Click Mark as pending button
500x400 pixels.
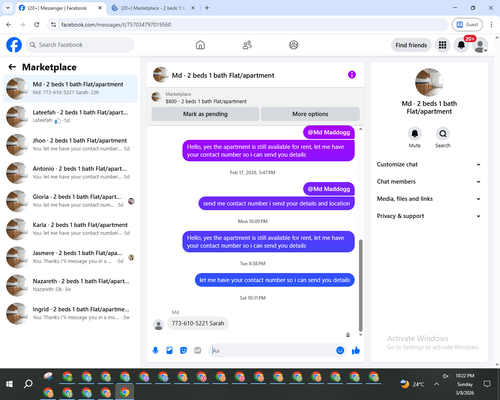point(205,114)
